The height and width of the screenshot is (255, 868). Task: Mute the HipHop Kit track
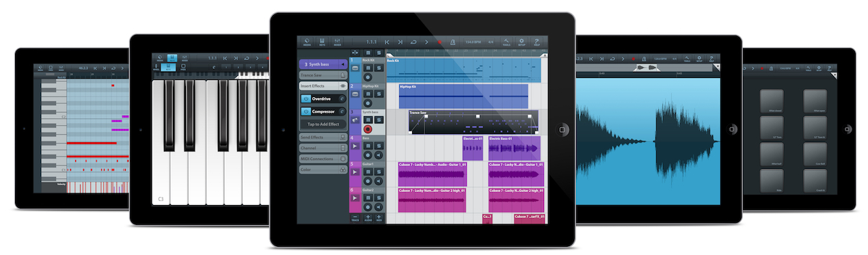[368, 94]
